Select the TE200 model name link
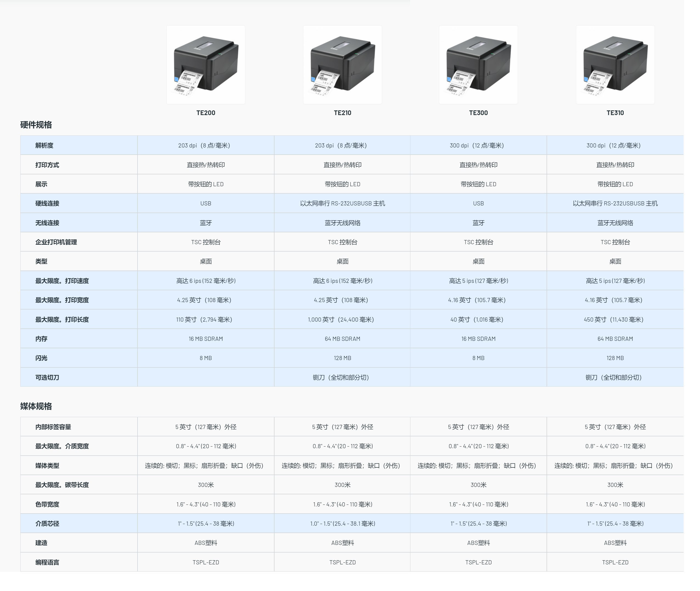This screenshot has height=591, width=700. tap(206, 113)
